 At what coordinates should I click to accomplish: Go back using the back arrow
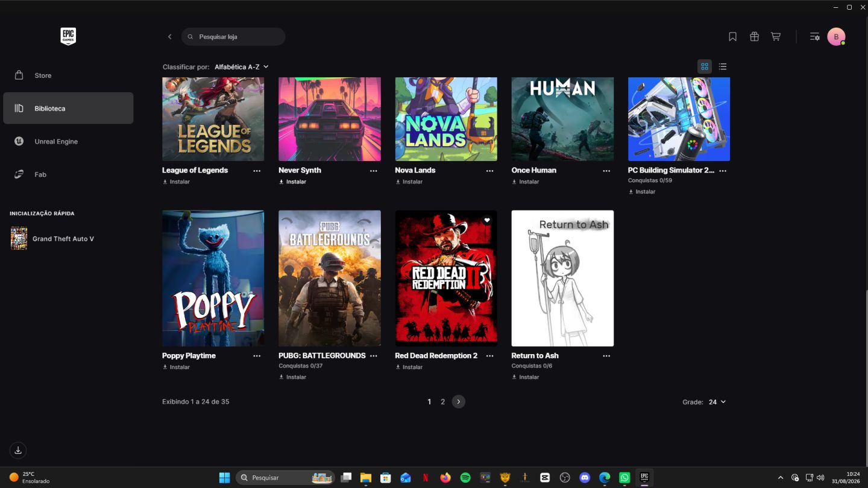[x=170, y=37]
